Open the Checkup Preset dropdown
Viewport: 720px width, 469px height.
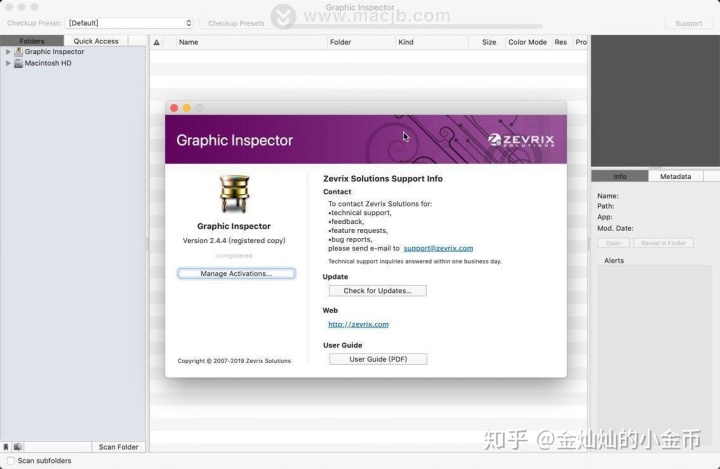[129, 23]
